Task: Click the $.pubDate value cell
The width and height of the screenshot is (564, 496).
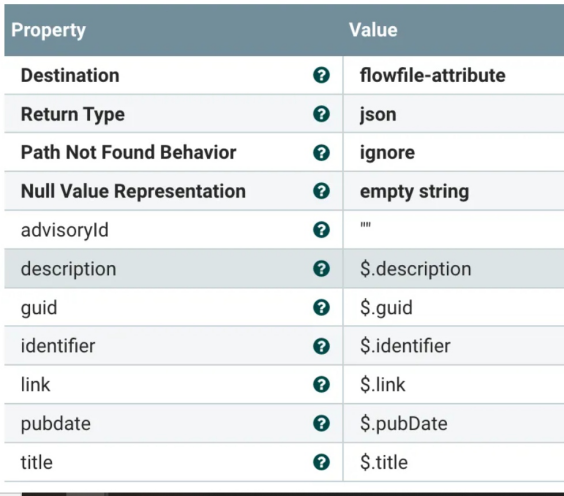Action: click(x=454, y=423)
